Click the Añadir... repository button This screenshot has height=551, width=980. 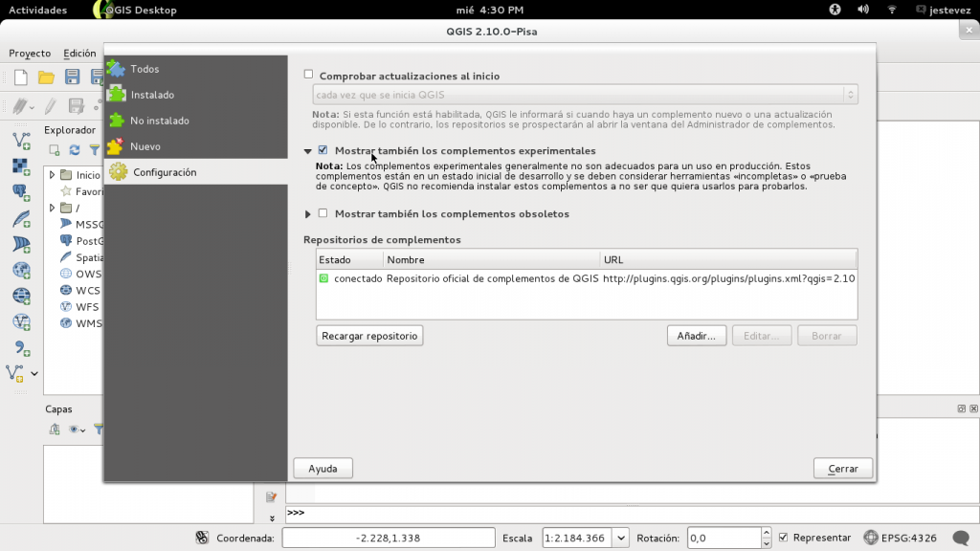pos(697,336)
